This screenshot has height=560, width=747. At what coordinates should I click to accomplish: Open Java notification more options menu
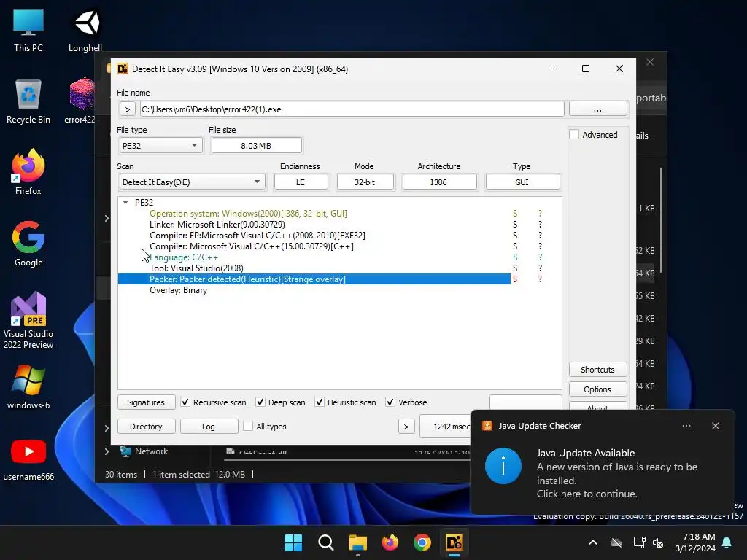pyautogui.click(x=686, y=426)
